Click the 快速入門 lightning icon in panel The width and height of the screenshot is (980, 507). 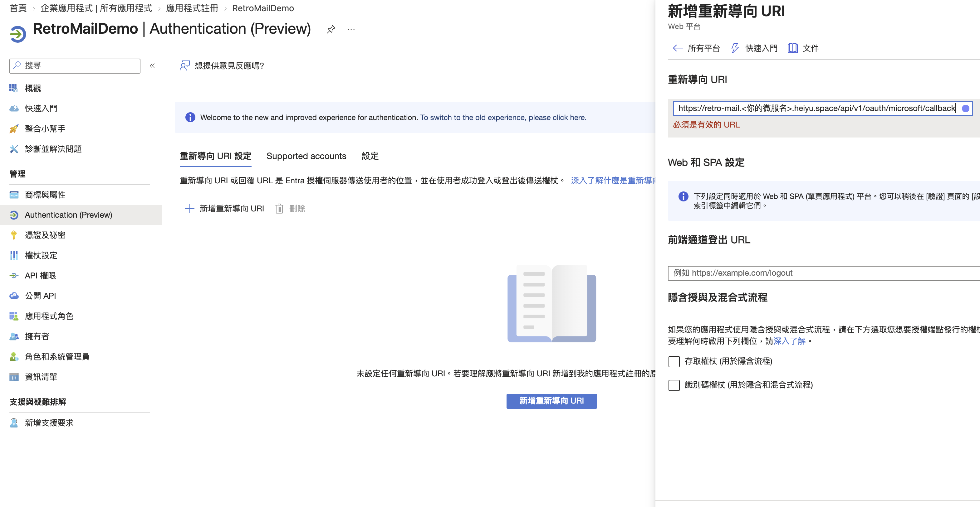coord(735,48)
